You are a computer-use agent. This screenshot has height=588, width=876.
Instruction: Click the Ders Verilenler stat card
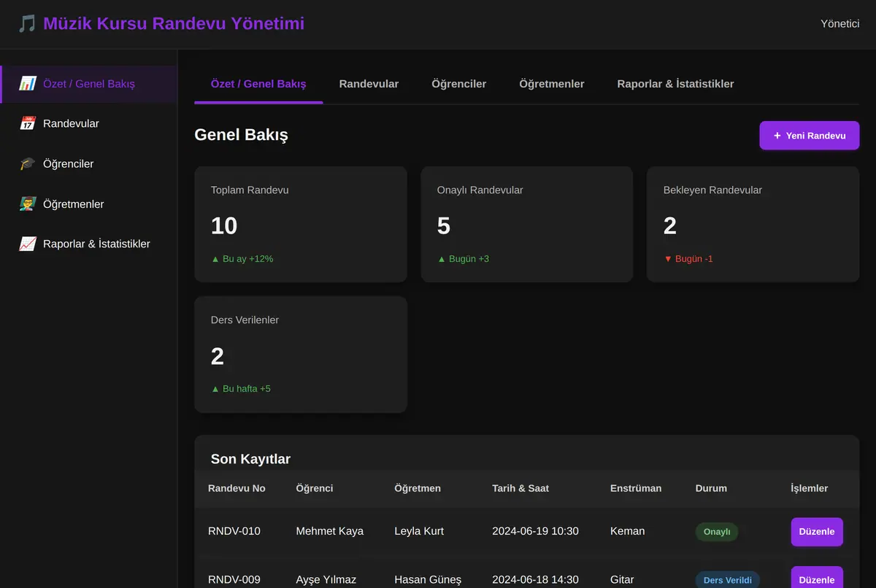click(301, 355)
